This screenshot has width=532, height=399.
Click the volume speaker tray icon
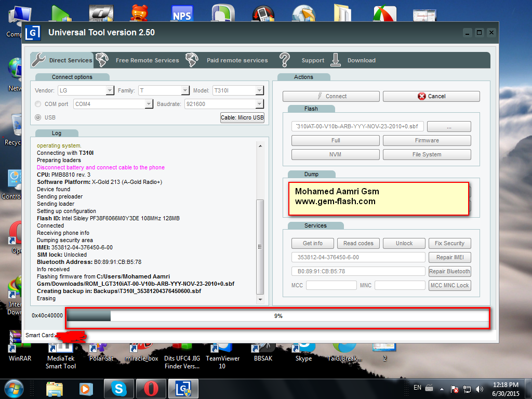479,389
